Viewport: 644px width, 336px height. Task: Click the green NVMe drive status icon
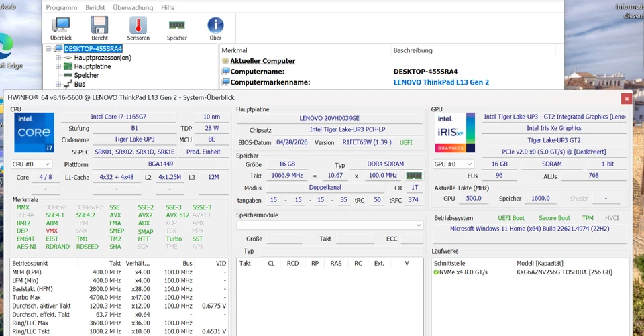(x=436, y=272)
